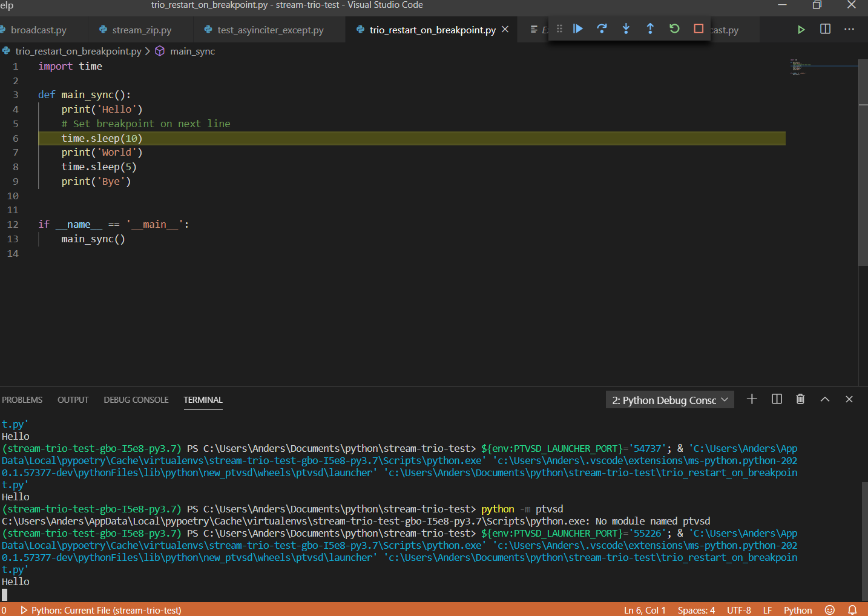The width and height of the screenshot is (868, 616).
Task: Toggle the panel to maximized with the chevron
Action: (x=824, y=399)
